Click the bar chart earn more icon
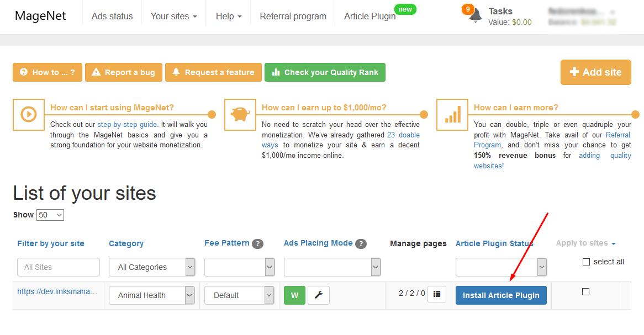 pos(452,115)
